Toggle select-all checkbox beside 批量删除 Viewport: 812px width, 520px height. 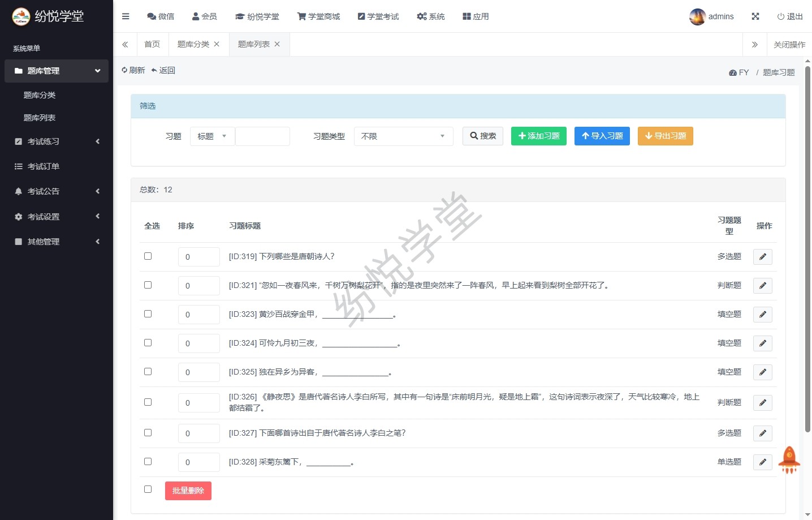pyautogui.click(x=148, y=489)
